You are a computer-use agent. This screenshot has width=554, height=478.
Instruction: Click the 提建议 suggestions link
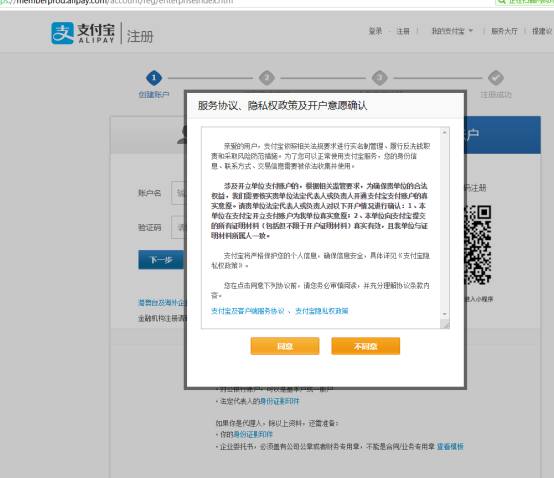coord(542,31)
